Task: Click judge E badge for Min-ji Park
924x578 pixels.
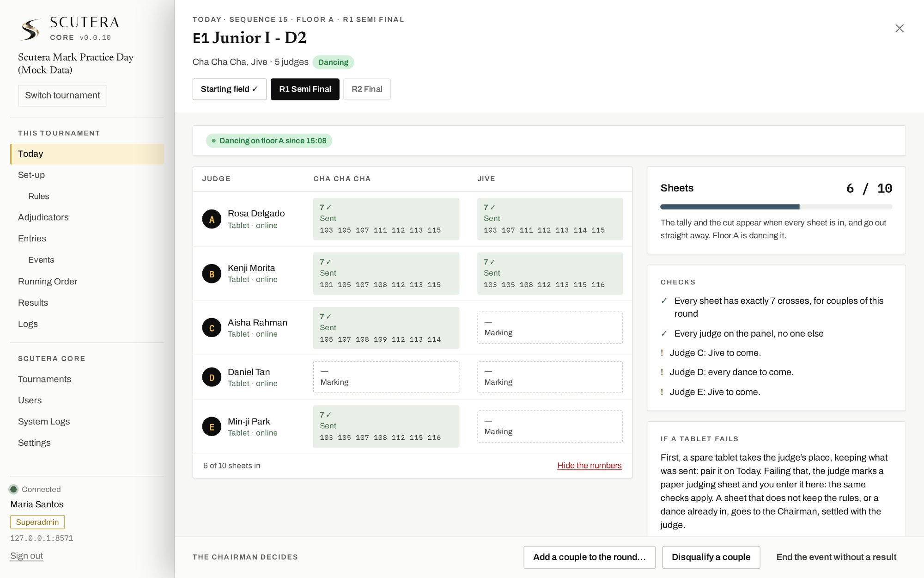Action: [212, 427]
